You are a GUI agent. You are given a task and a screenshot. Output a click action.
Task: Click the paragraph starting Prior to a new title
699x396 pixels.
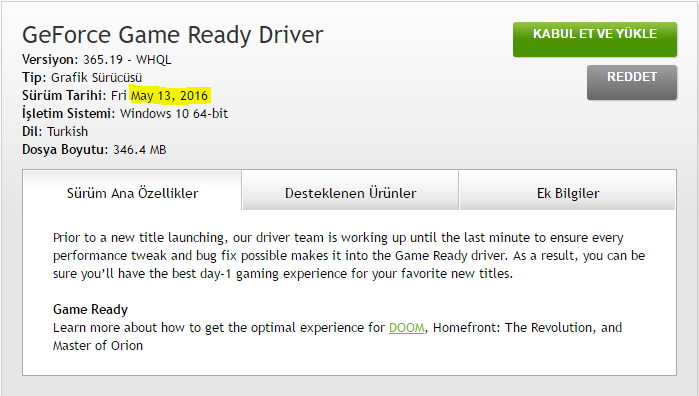coord(349,256)
